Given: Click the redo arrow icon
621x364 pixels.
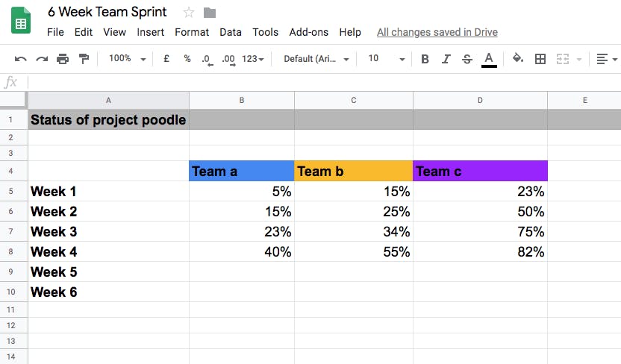Looking at the screenshot, I should coord(42,60).
